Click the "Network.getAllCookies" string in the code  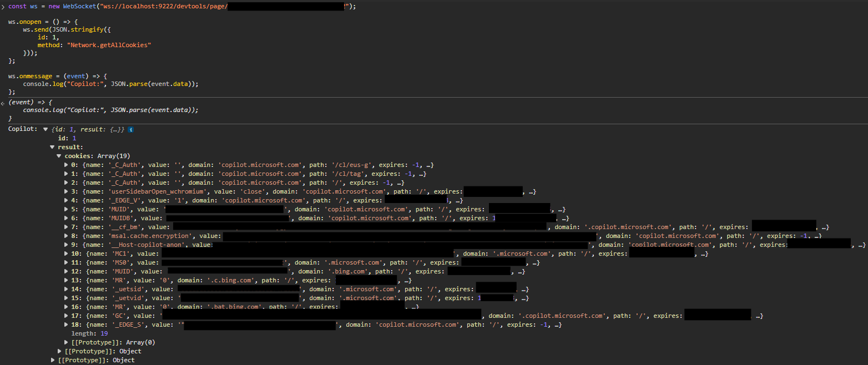click(x=109, y=44)
